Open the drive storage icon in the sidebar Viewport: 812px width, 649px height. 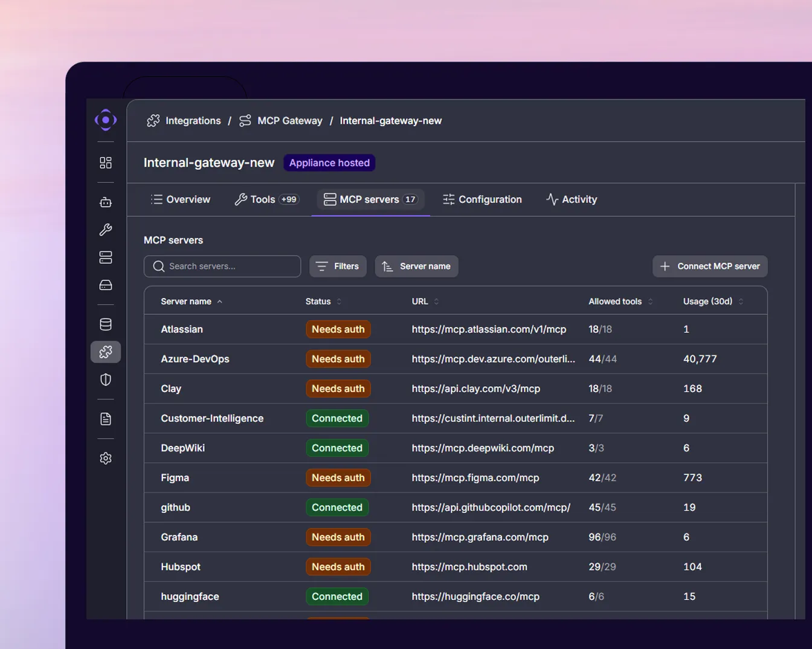pyautogui.click(x=106, y=285)
